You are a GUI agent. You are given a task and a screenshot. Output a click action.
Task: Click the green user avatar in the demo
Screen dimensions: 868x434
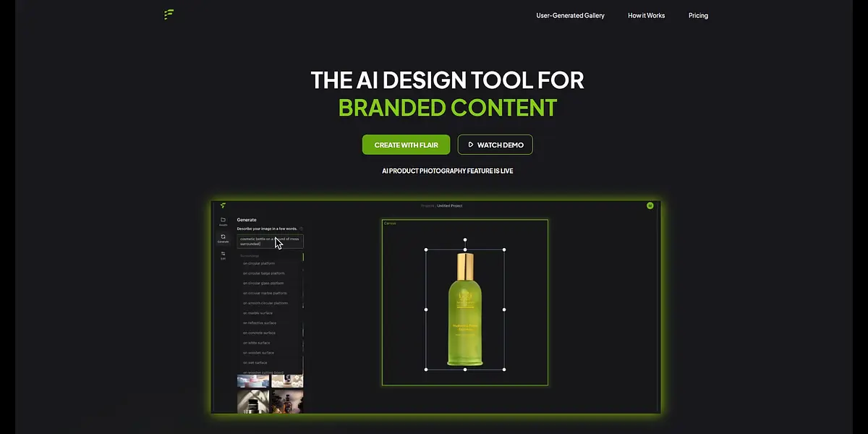[650, 205]
